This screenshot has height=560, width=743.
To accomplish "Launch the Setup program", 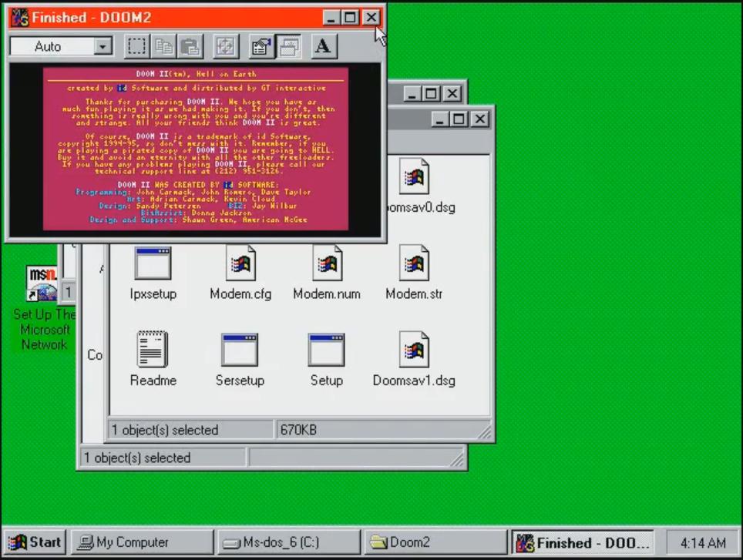I will coord(326,350).
